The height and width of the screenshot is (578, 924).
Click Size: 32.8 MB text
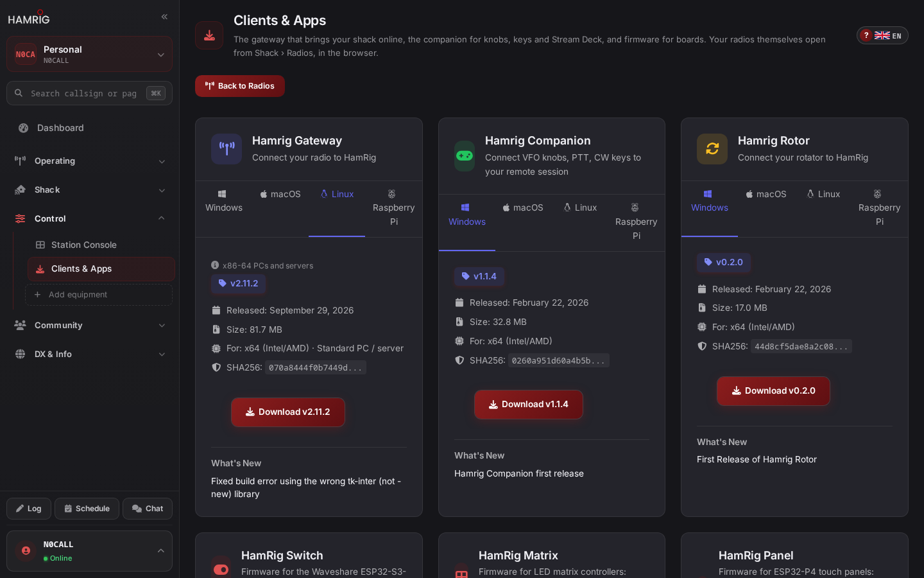click(498, 322)
